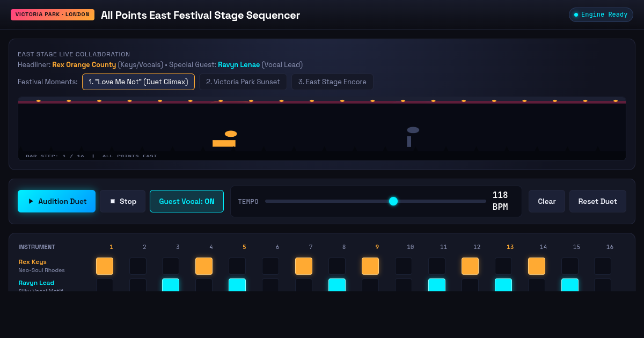Toggle the Guest Vocal: ON button
Screen dimensions: 644x338
tap(187, 201)
